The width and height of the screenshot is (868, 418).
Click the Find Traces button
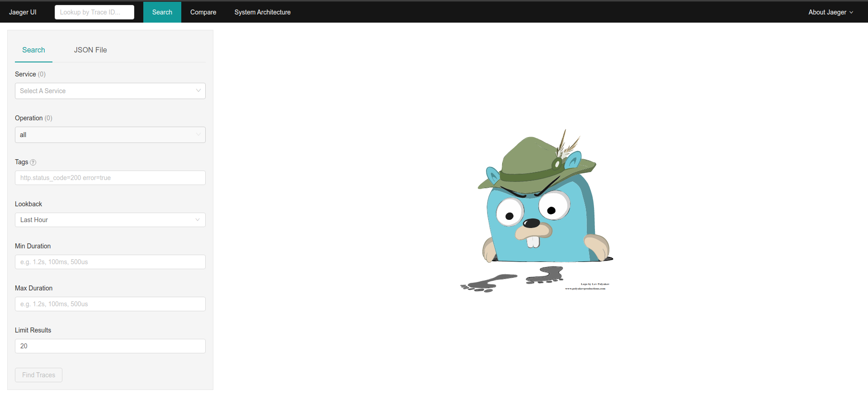click(x=39, y=375)
